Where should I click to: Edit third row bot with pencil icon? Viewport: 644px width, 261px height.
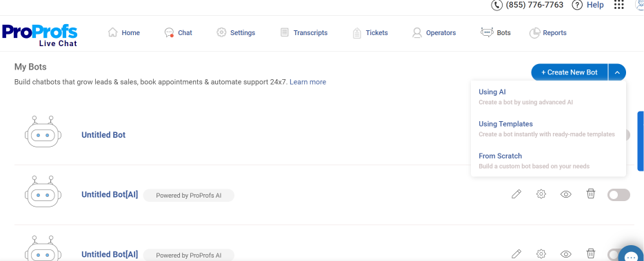[516, 254]
